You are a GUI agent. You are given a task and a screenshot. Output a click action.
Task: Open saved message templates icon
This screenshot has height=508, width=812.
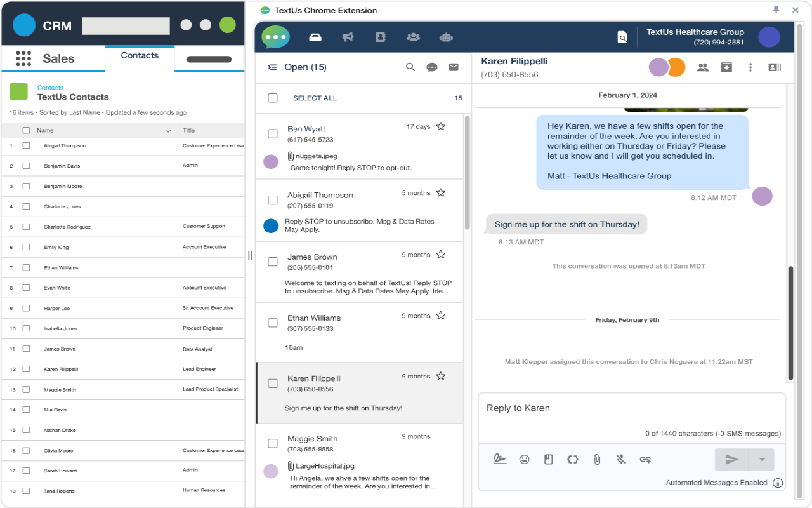click(x=548, y=459)
